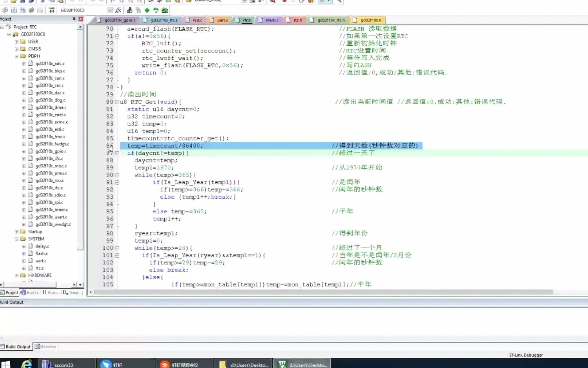Toggle a breakpoint at current line
Viewport: 588px width, 368px height.
pos(284,2)
